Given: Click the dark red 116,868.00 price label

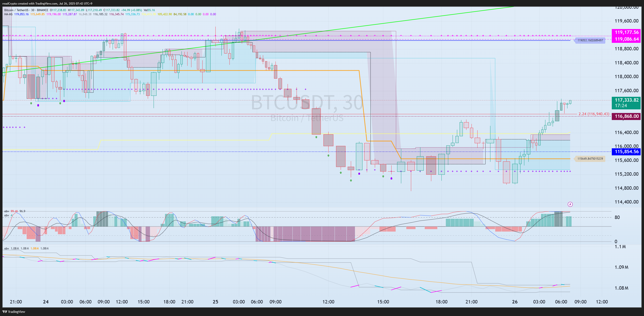Looking at the screenshot, I should (626, 116).
